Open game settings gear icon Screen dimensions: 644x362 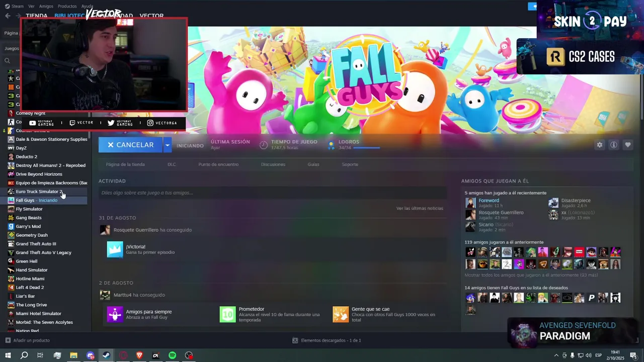(x=599, y=145)
